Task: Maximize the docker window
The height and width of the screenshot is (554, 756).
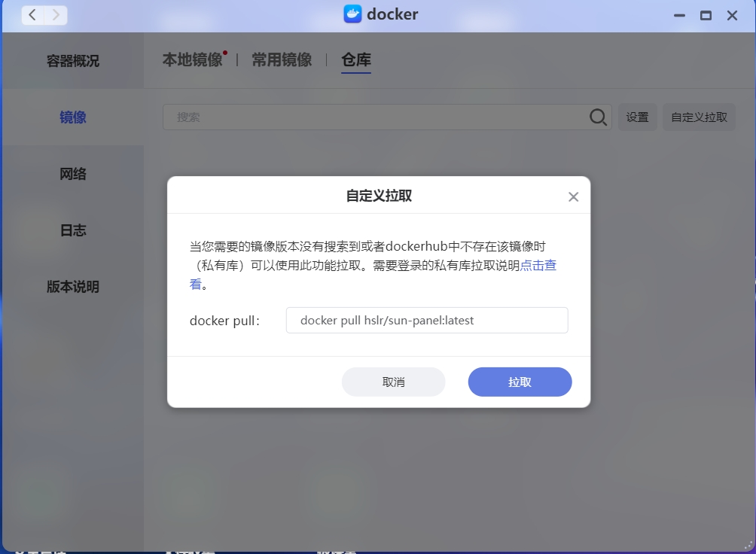Action: point(706,15)
